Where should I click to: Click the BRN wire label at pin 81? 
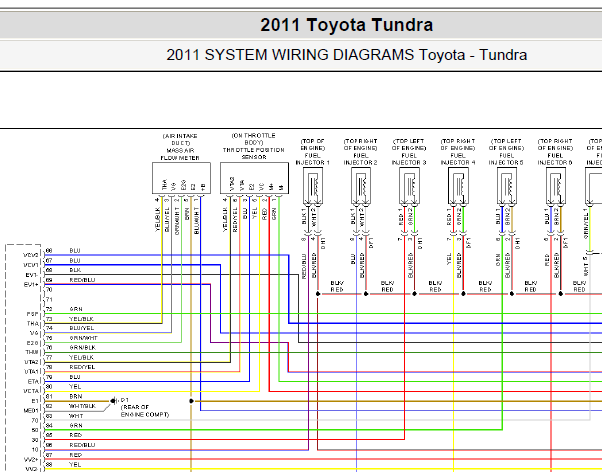point(76,396)
